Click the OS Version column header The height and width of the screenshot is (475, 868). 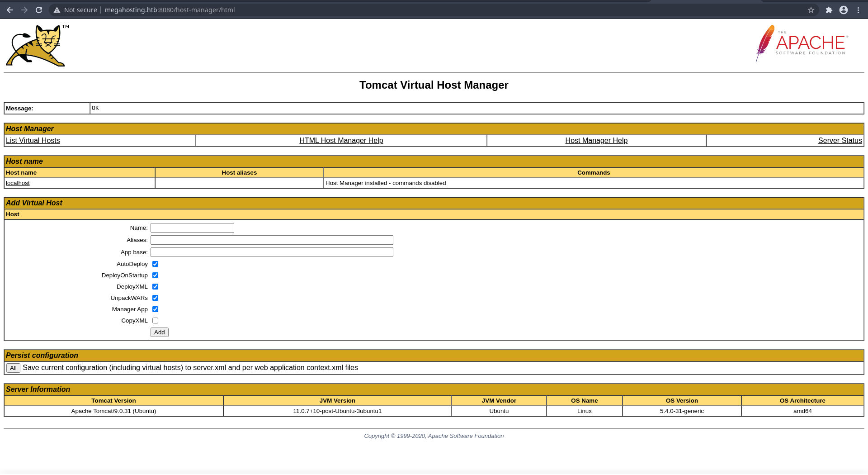[x=682, y=401]
